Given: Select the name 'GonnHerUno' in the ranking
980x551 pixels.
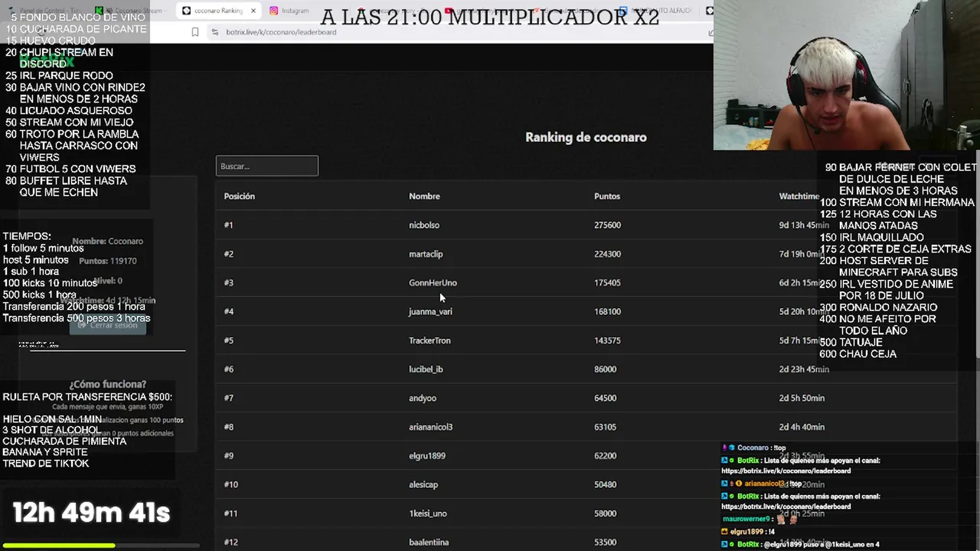Looking at the screenshot, I should click(433, 283).
